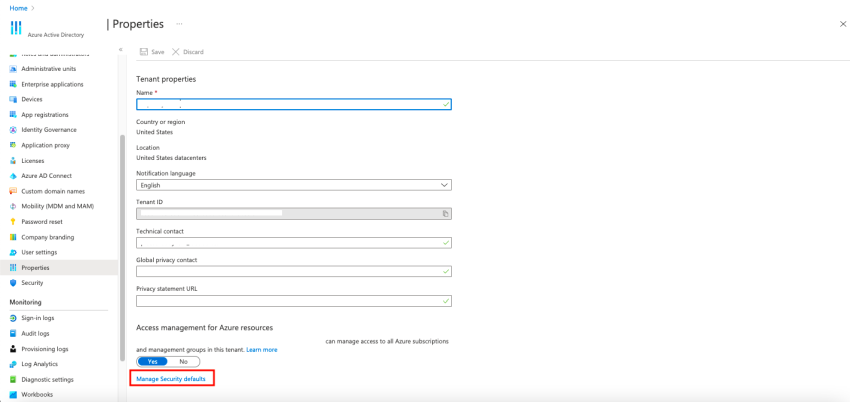Image resolution: width=850 pixels, height=402 pixels.
Task: Set access management toggle to Yes
Action: point(152,361)
